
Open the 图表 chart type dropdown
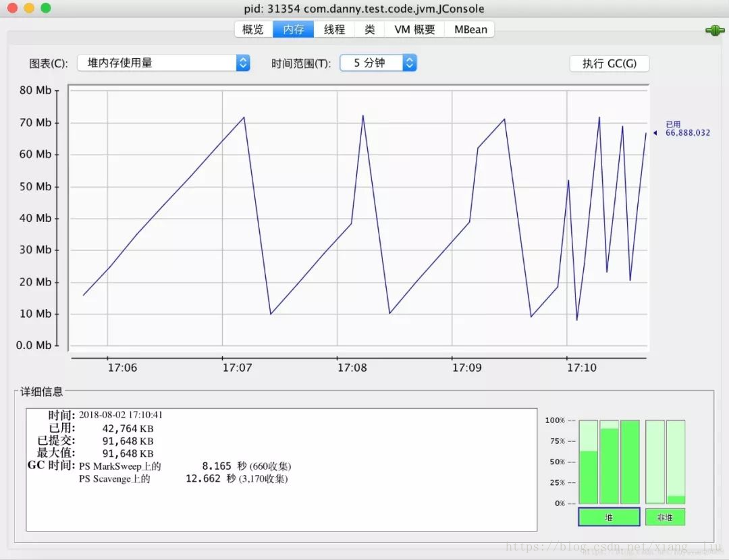pyautogui.click(x=163, y=63)
